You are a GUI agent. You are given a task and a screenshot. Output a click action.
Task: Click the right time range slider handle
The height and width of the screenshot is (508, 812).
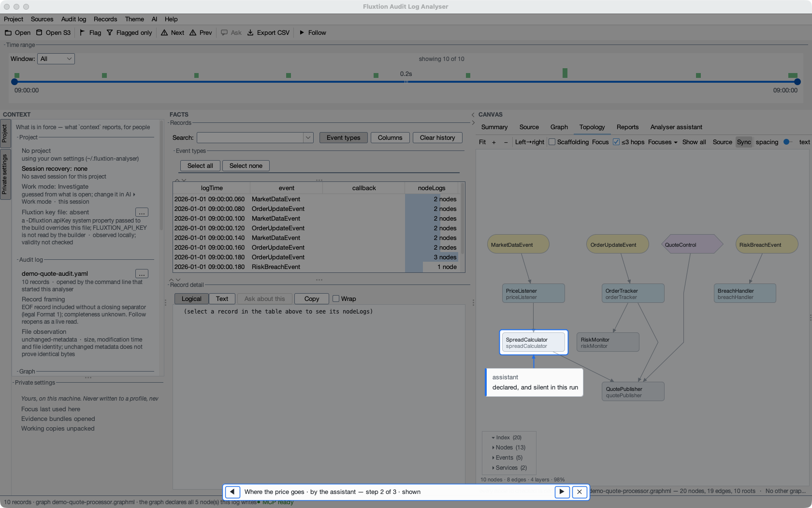[797, 82]
